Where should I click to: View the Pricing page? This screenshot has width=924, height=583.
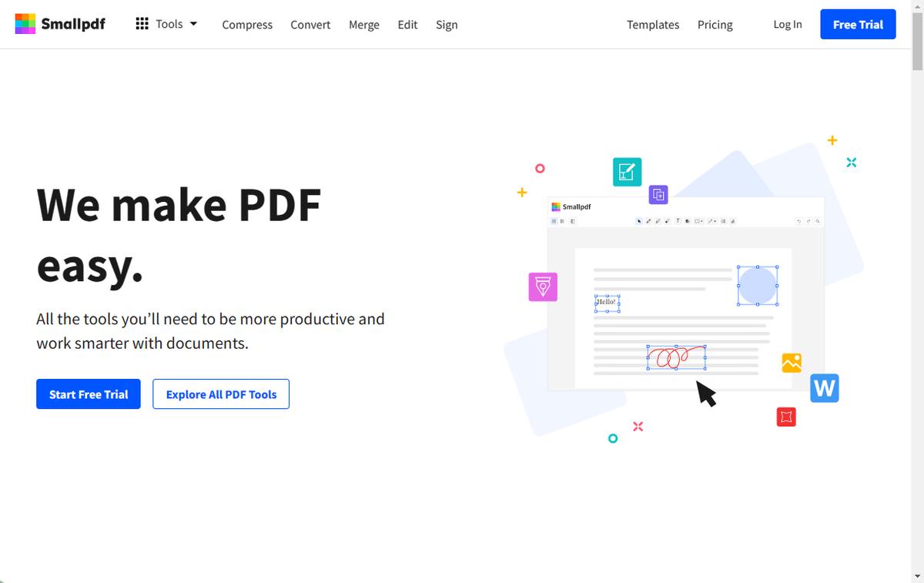[715, 25]
